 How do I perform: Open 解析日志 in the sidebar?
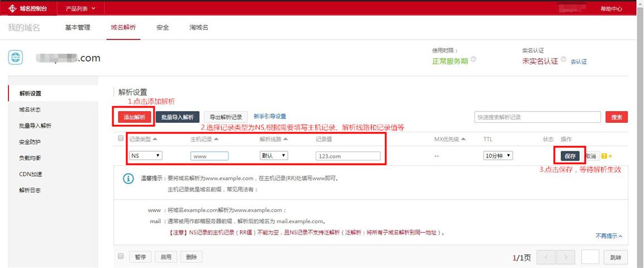[x=30, y=190]
